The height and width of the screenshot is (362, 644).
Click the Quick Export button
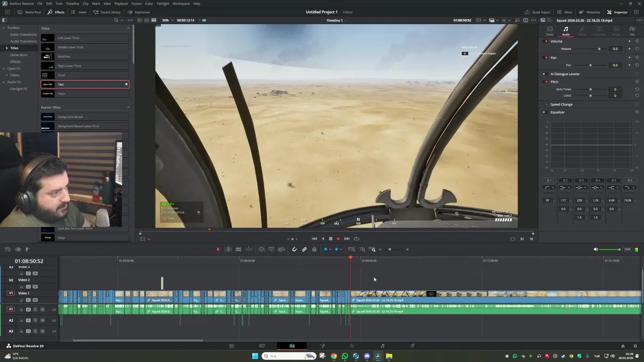click(x=537, y=12)
